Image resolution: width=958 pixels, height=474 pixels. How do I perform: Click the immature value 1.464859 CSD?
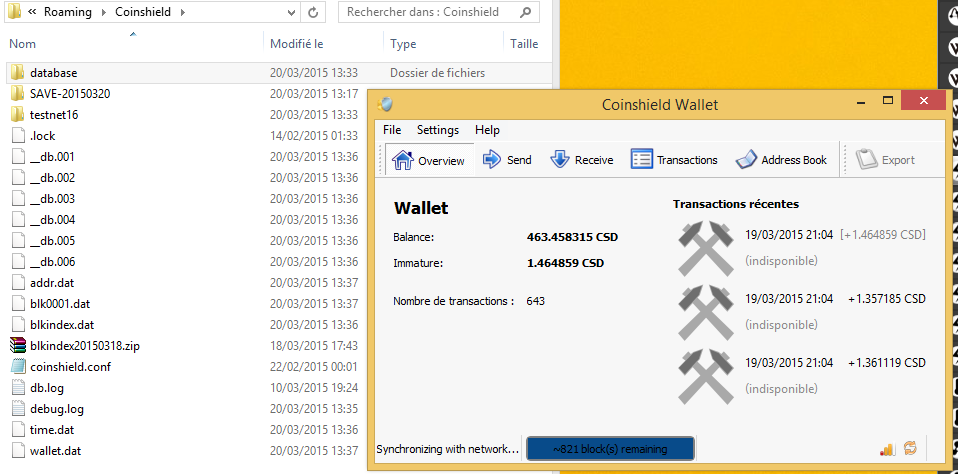pos(565,263)
